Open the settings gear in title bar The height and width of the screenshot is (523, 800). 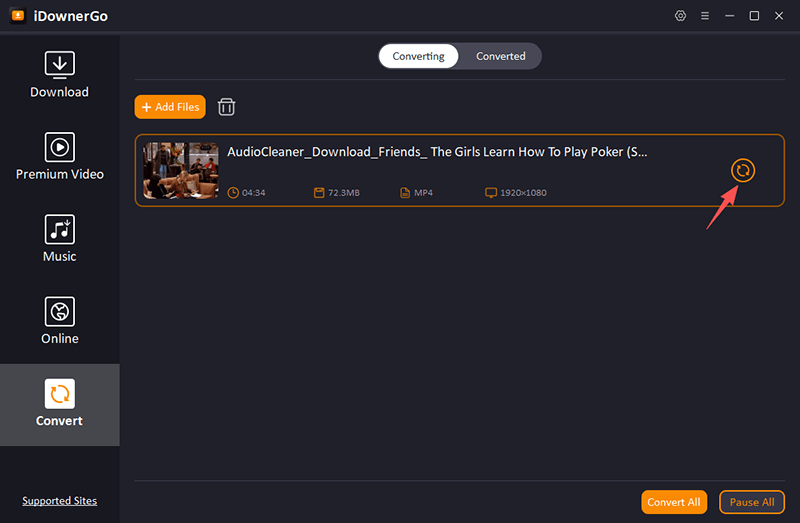click(681, 16)
